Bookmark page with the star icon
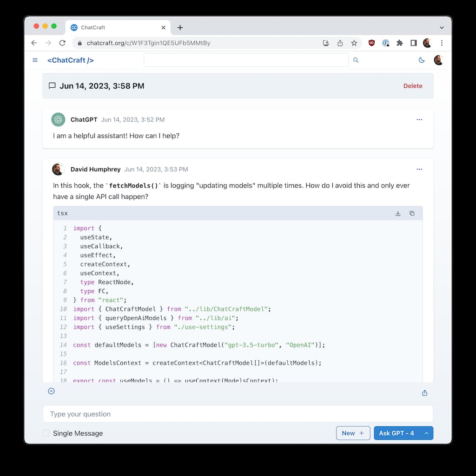This screenshot has height=476, width=476. 354,43
